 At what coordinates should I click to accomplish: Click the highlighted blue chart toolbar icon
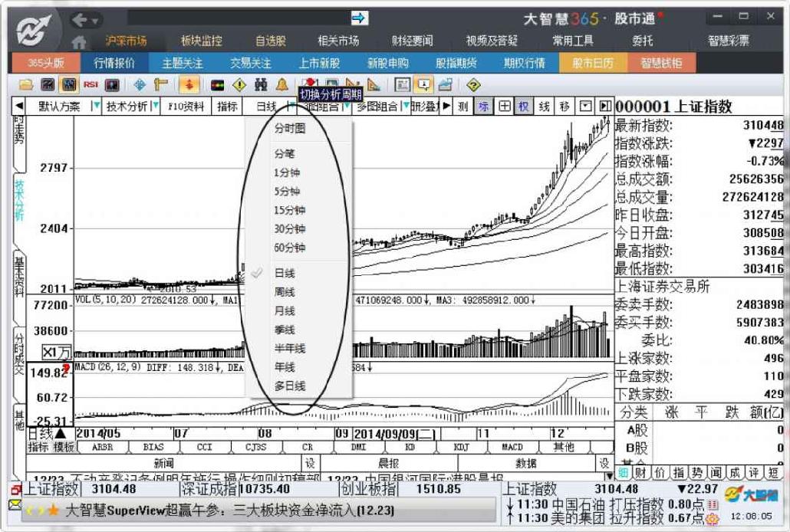coord(68,84)
